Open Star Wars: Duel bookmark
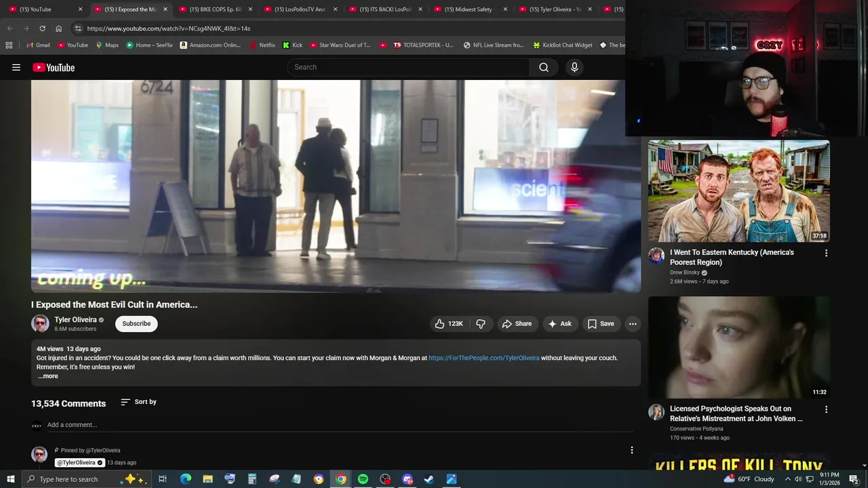The width and height of the screenshot is (868, 488). pyautogui.click(x=340, y=45)
